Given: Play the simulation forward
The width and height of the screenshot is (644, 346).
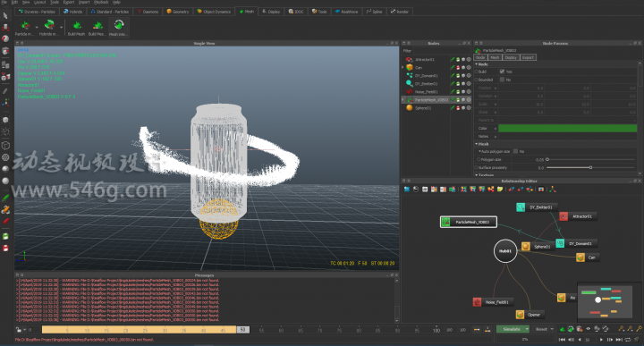Looking at the screenshot, I should coord(602,340).
